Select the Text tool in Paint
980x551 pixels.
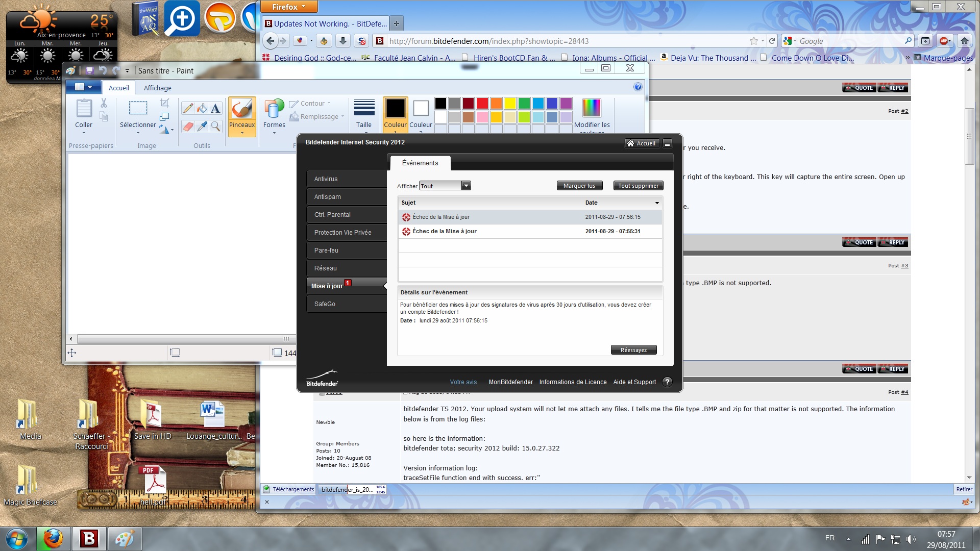216,108
